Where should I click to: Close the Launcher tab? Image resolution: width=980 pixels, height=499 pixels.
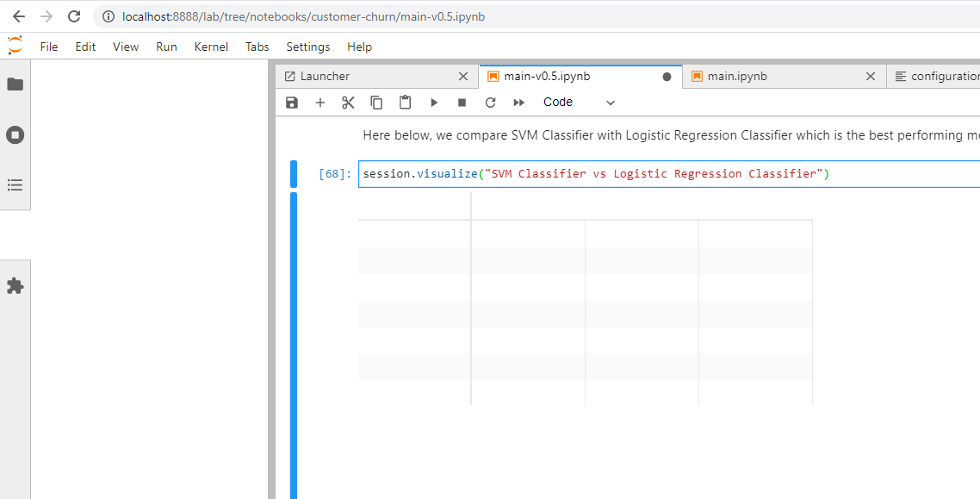point(463,76)
